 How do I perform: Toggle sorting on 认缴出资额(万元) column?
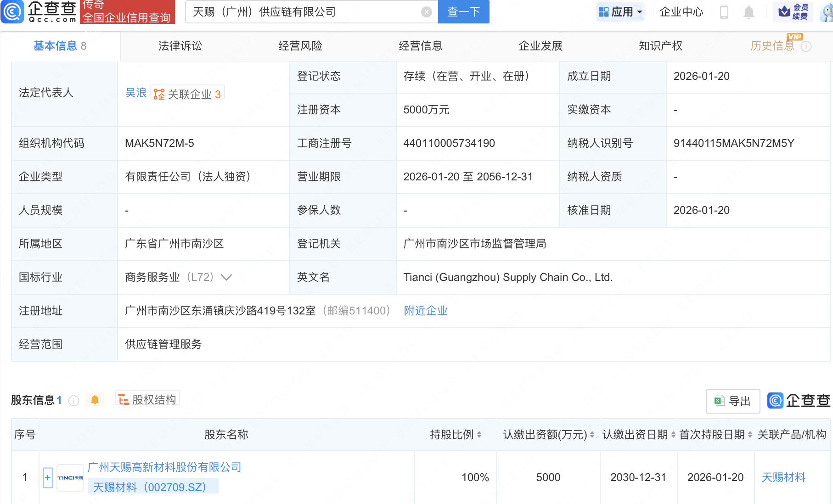coord(591,435)
